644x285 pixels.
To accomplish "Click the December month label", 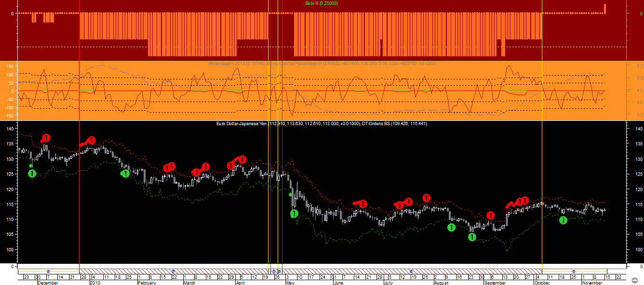I will [47, 283].
